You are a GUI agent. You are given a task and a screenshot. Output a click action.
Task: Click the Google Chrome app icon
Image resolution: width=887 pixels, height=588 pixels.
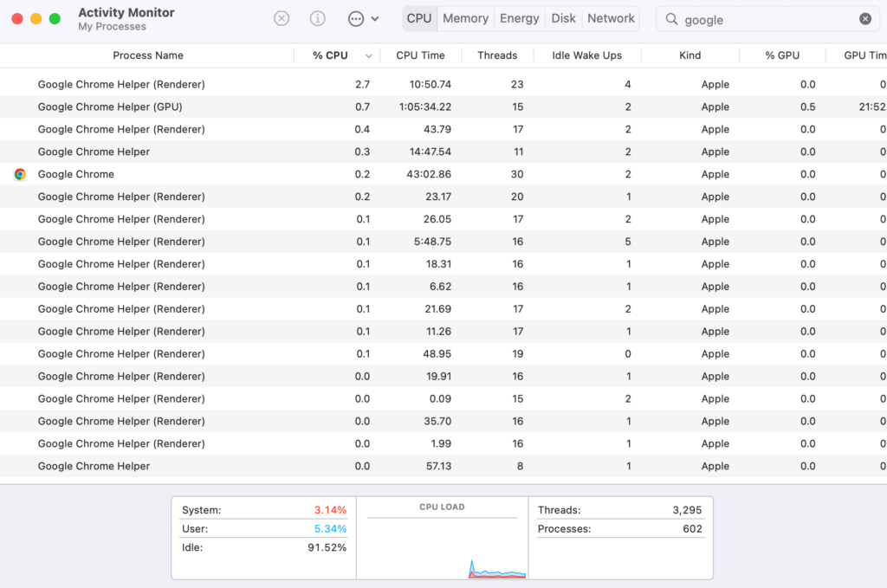click(x=20, y=174)
